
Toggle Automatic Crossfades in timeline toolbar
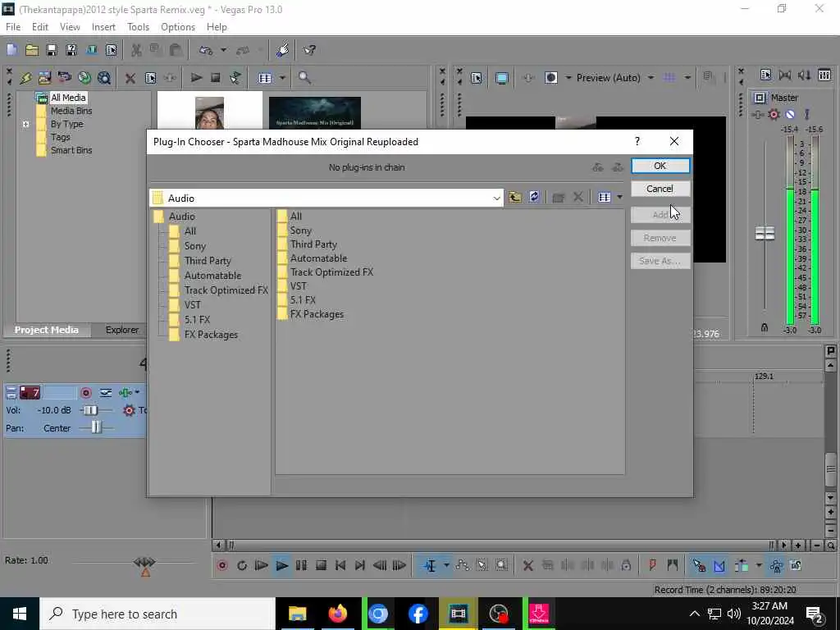pos(719,565)
